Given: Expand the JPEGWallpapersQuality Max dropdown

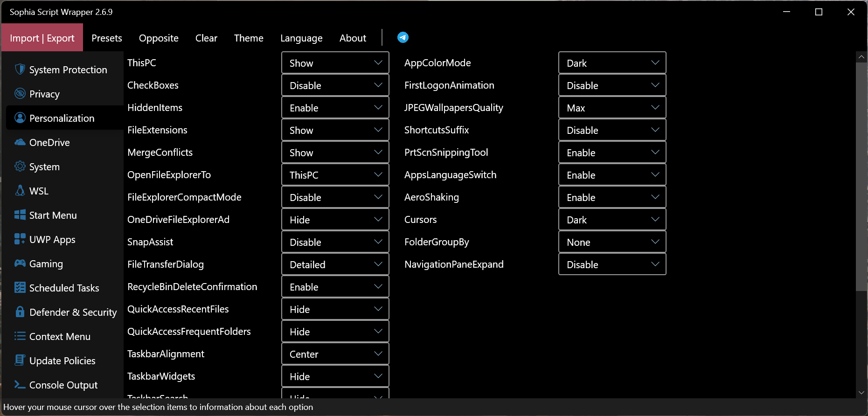Looking at the screenshot, I should (x=612, y=107).
